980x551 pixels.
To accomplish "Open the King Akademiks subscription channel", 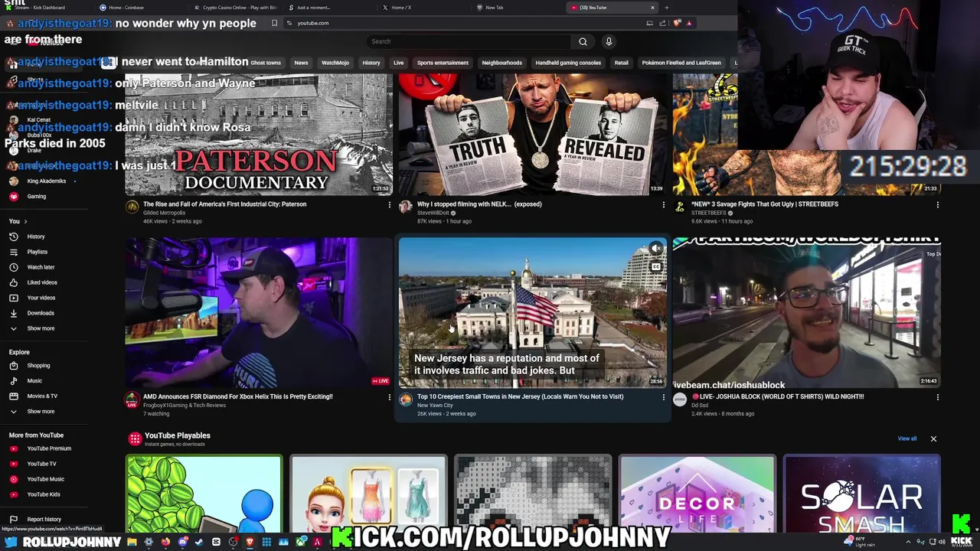I will tap(46, 181).
